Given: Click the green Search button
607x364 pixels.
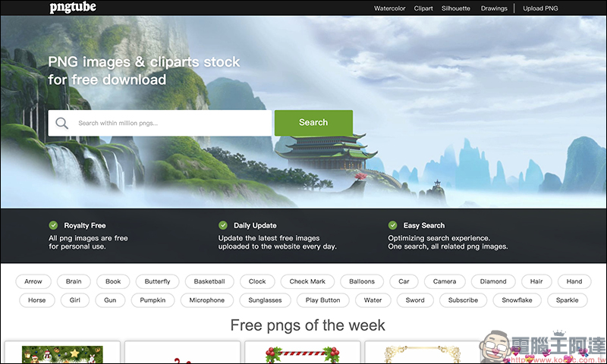Looking at the screenshot, I should point(313,123).
